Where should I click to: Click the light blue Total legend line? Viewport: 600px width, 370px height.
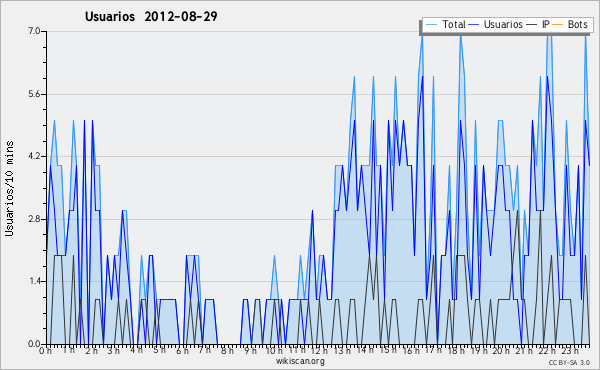(x=431, y=25)
